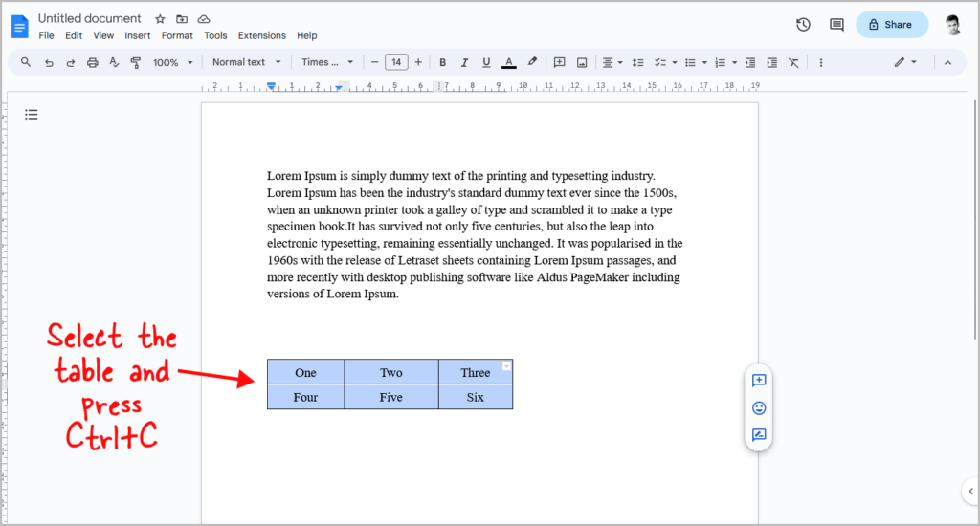Open the zoom 100% dropdown

(x=173, y=62)
